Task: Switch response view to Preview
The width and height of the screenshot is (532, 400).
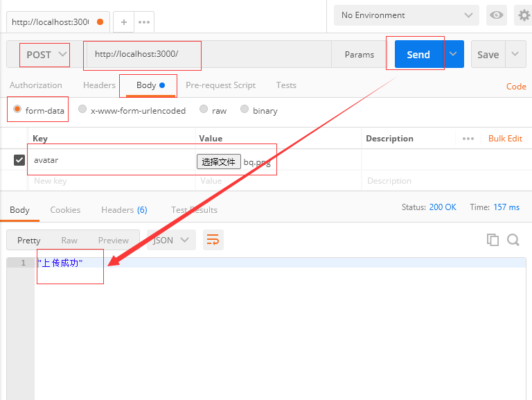Action: (x=114, y=241)
